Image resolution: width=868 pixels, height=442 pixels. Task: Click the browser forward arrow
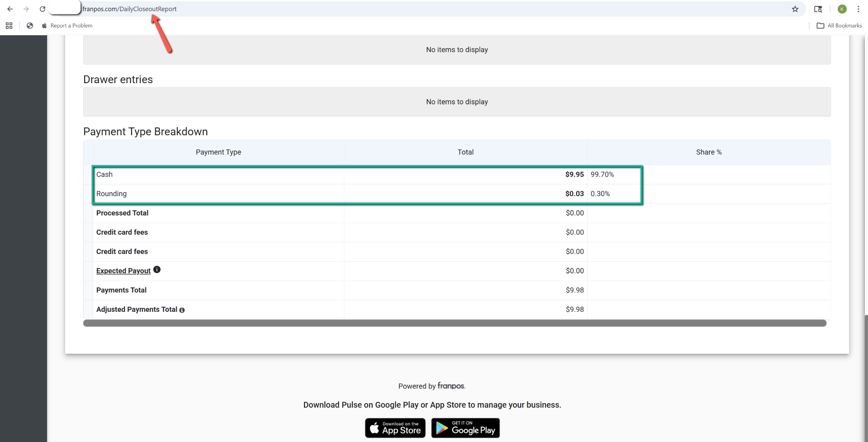26,9
